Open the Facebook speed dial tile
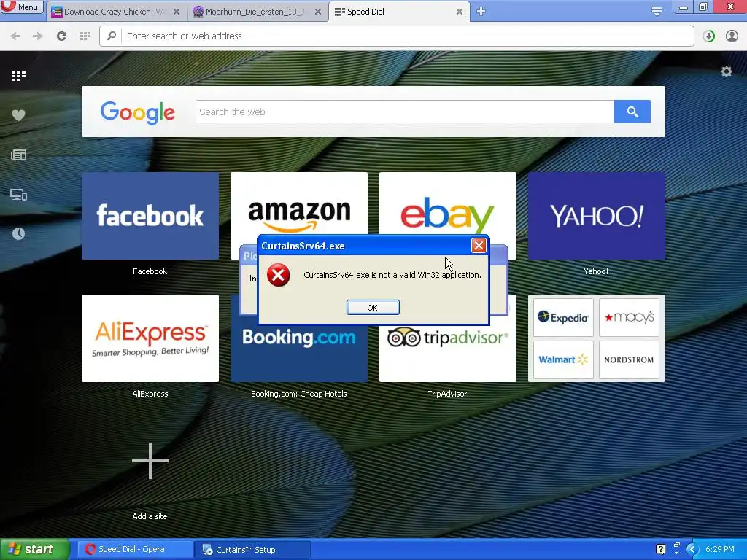 click(150, 216)
